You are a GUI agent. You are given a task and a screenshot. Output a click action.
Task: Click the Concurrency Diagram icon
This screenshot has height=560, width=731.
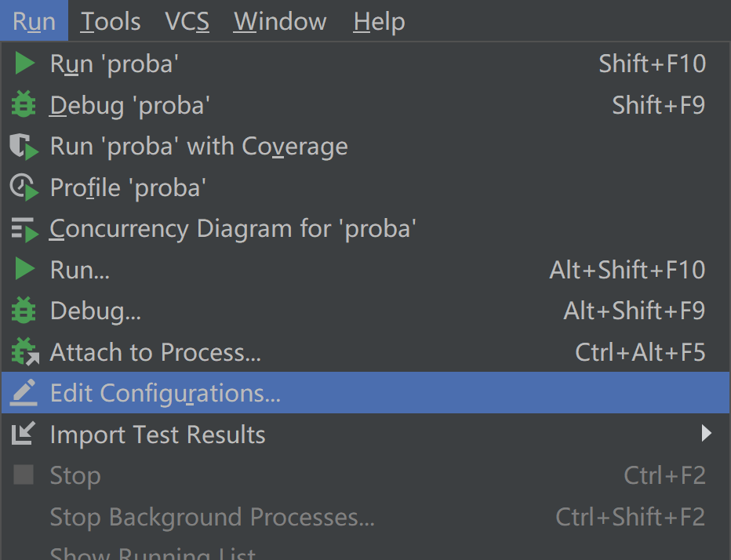click(24, 228)
